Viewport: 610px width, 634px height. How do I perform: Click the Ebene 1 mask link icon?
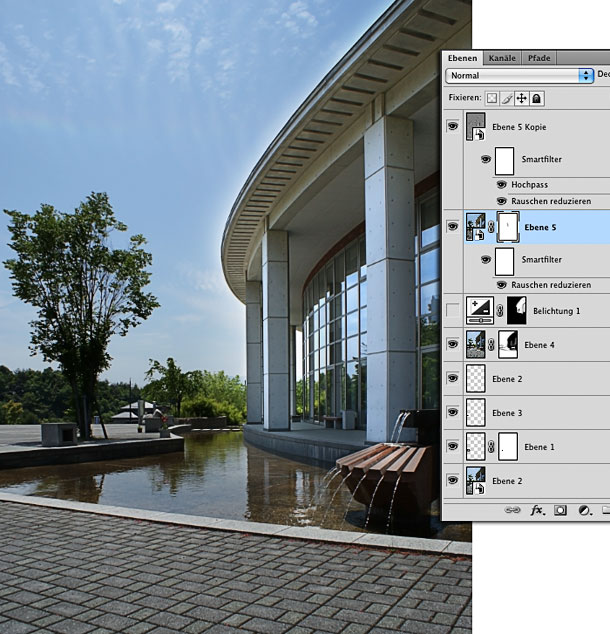click(x=491, y=447)
